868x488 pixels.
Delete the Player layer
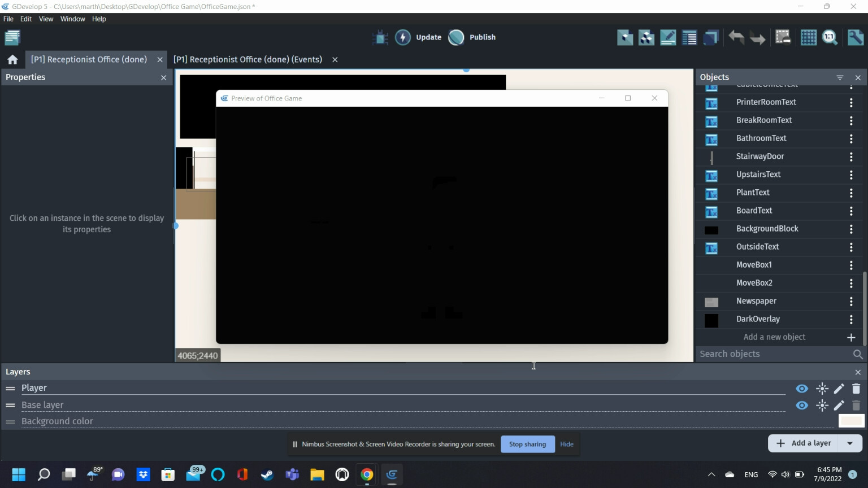pyautogui.click(x=856, y=389)
